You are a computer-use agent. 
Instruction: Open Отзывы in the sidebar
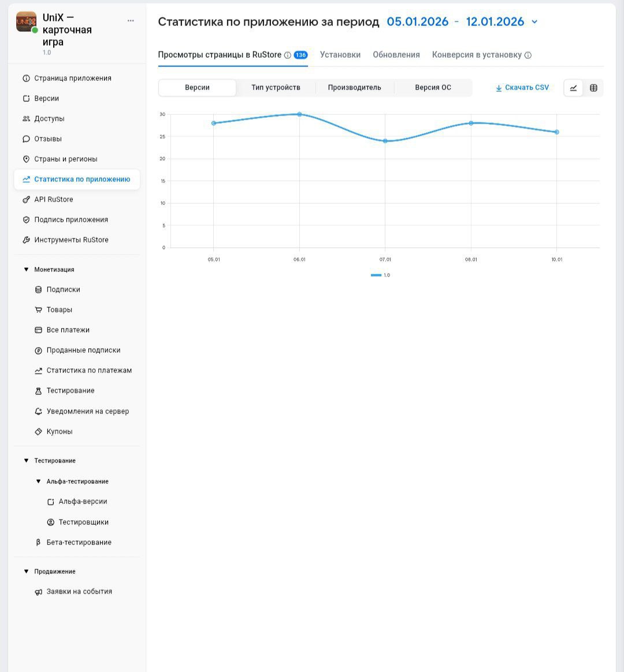tap(47, 139)
